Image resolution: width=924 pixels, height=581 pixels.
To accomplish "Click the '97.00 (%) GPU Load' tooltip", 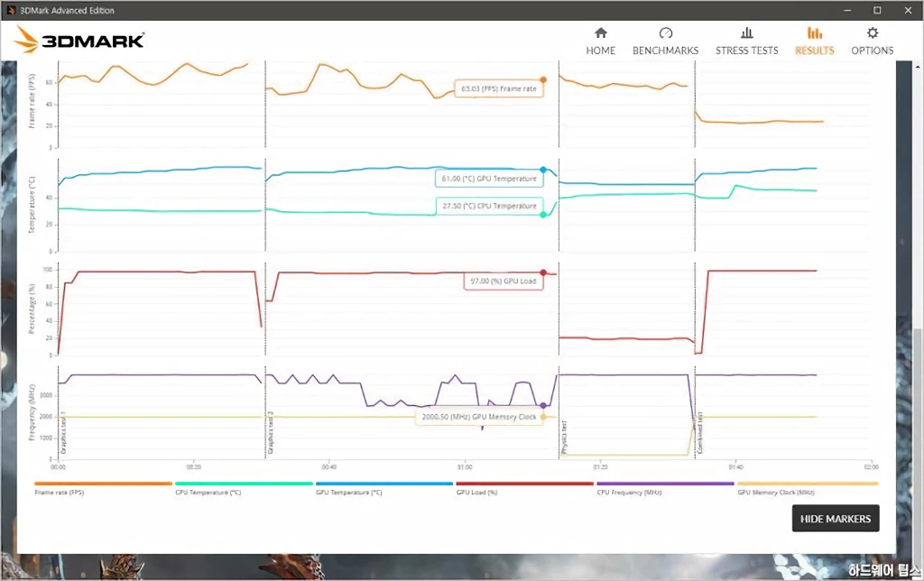I will tap(504, 281).
